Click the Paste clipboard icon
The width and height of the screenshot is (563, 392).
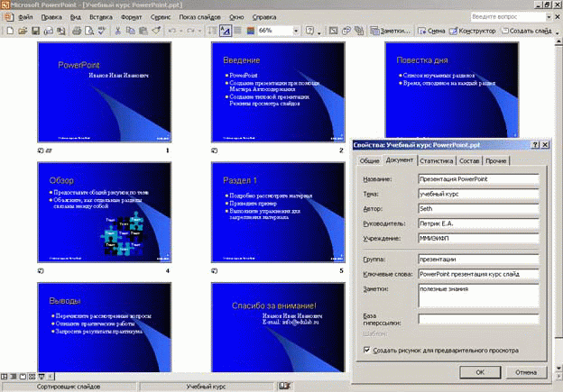(143, 31)
